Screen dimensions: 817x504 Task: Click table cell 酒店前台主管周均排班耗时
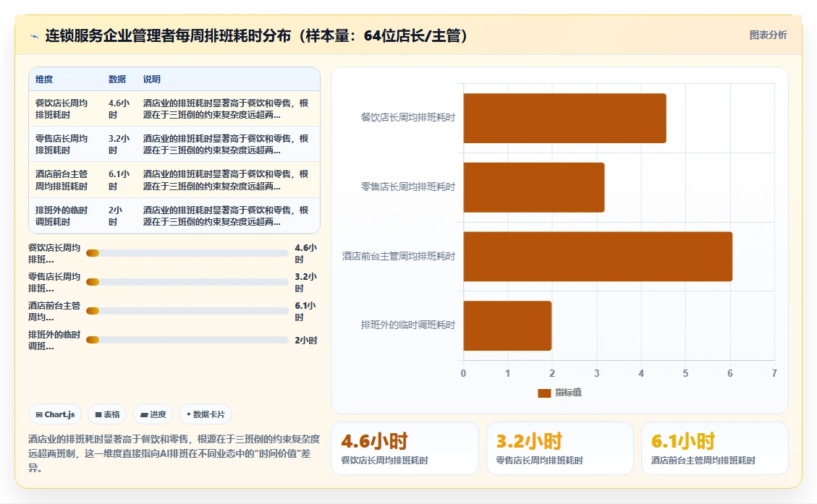coord(62,180)
